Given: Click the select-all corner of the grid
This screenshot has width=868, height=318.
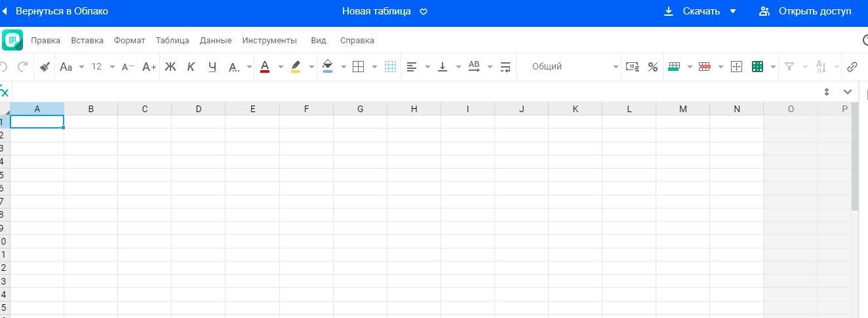Looking at the screenshot, I should [x=5, y=109].
